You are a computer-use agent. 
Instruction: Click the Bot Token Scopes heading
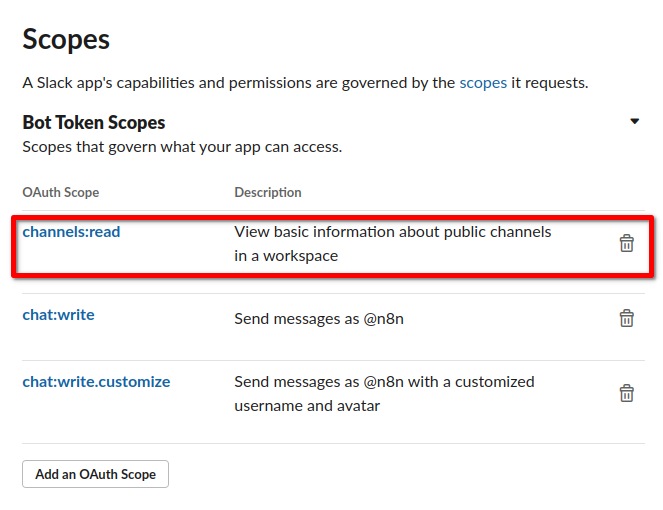pos(94,123)
